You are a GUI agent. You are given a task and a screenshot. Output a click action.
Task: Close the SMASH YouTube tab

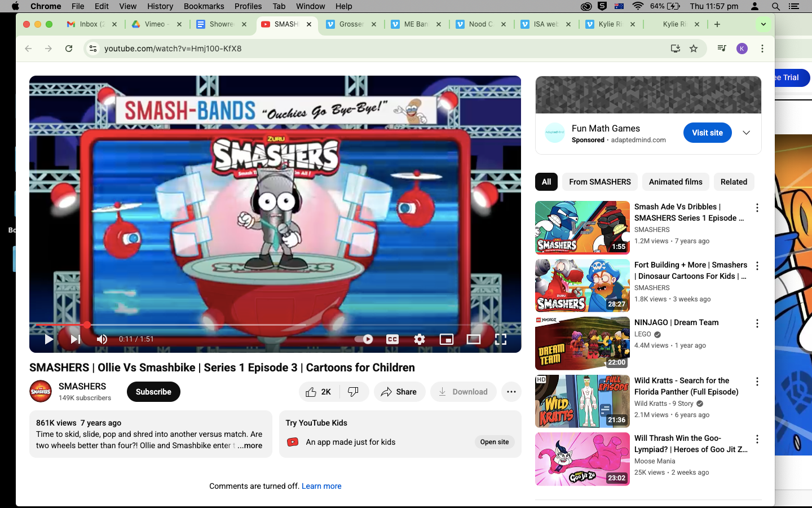point(309,24)
